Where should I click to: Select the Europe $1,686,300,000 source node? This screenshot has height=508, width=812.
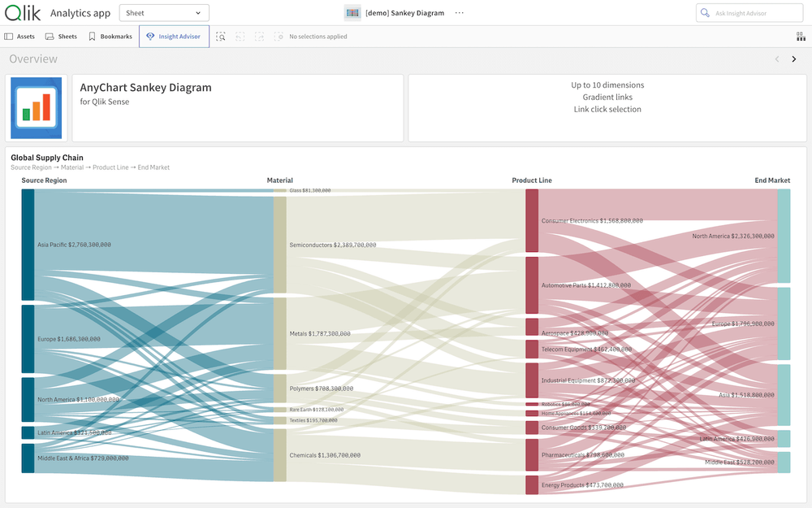[28, 339]
